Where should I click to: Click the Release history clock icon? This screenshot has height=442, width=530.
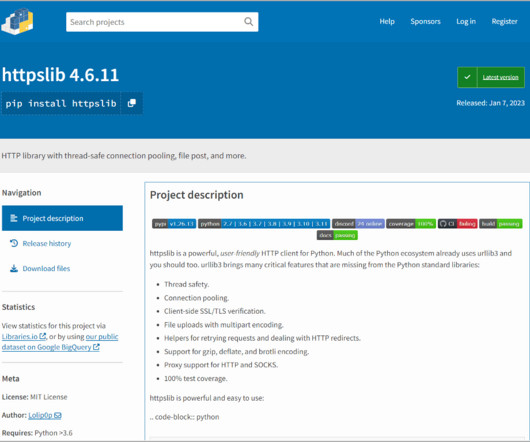coord(14,243)
